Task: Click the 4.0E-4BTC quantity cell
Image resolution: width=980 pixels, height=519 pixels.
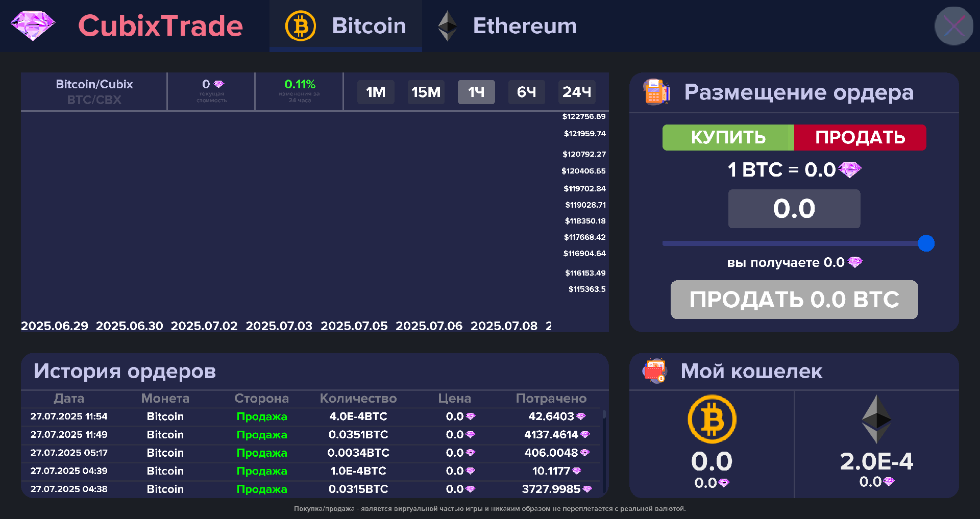Action: 358,416
